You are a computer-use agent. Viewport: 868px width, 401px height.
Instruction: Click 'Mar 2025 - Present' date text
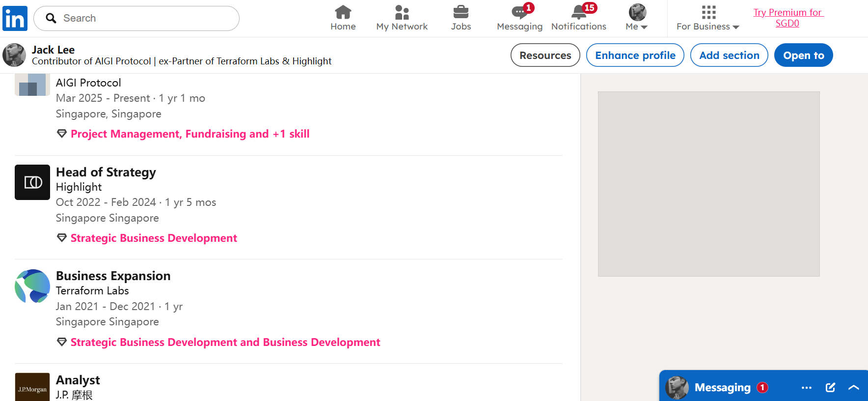click(103, 98)
